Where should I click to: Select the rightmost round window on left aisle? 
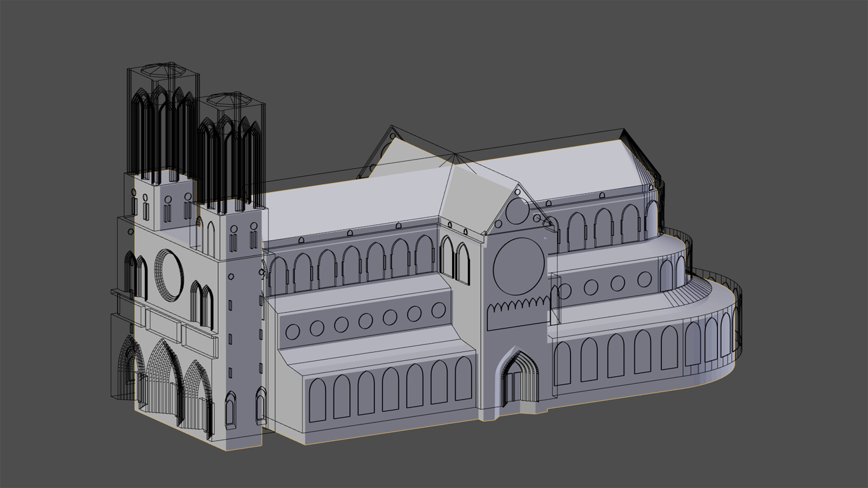[x=438, y=311]
